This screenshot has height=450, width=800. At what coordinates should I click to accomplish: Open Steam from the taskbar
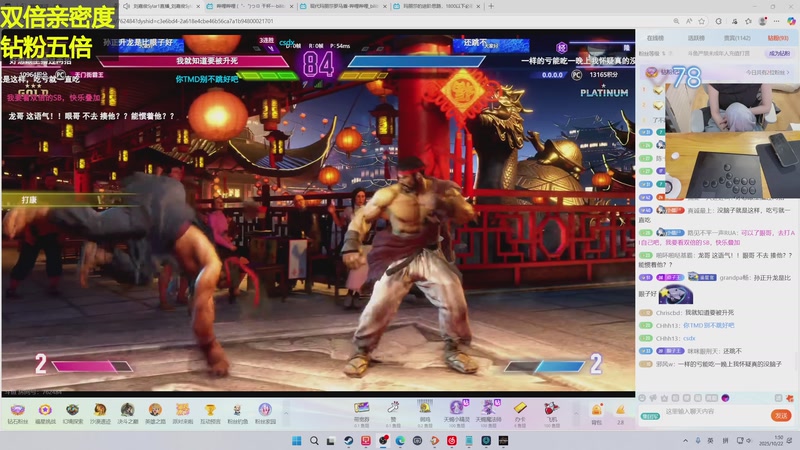[348, 440]
